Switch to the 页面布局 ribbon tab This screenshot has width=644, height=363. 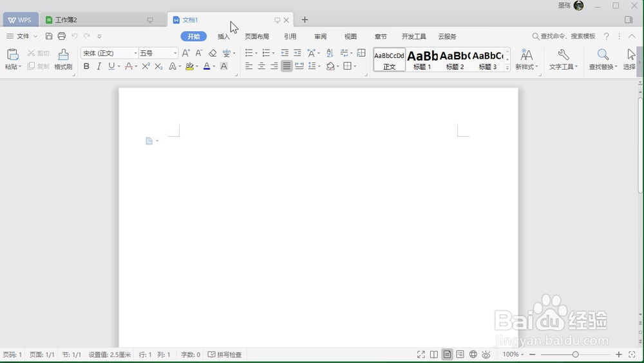[x=257, y=37]
